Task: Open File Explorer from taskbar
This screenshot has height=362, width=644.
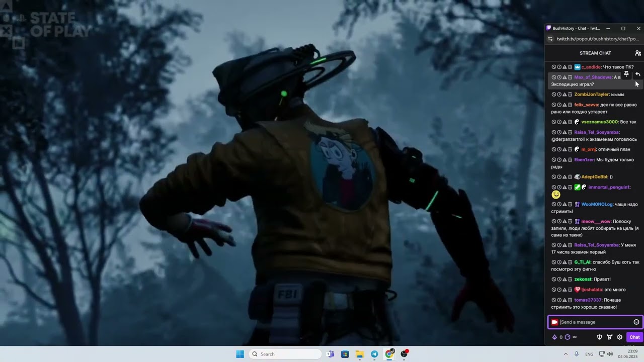Action: coord(360,354)
